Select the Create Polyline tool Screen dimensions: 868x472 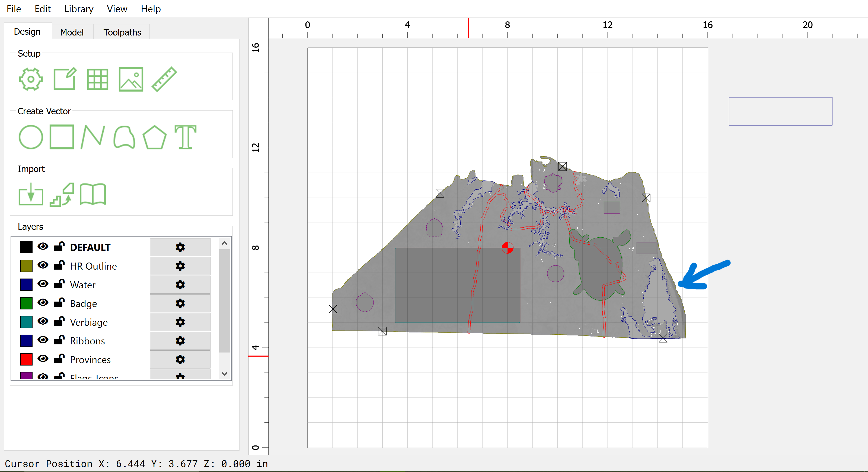point(93,137)
